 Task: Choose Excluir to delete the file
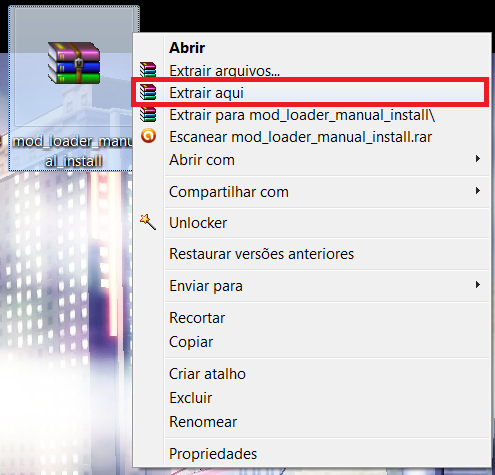tap(311, 398)
